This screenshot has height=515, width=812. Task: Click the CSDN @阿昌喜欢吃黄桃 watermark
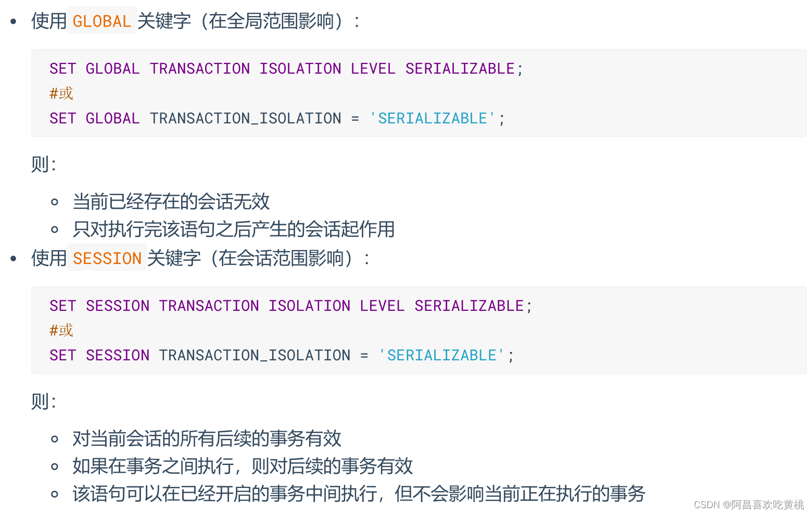[749, 505]
